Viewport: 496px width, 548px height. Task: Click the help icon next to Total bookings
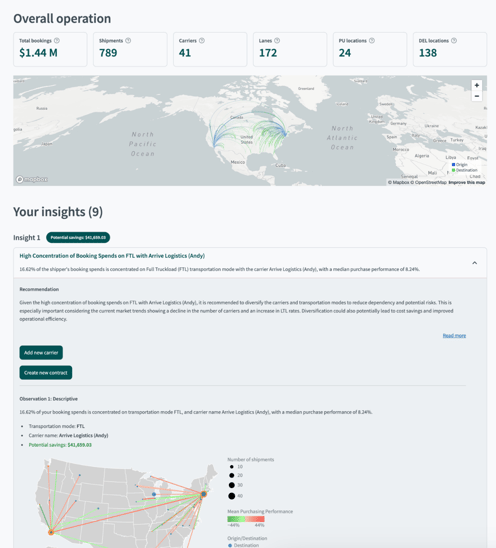click(x=57, y=41)
